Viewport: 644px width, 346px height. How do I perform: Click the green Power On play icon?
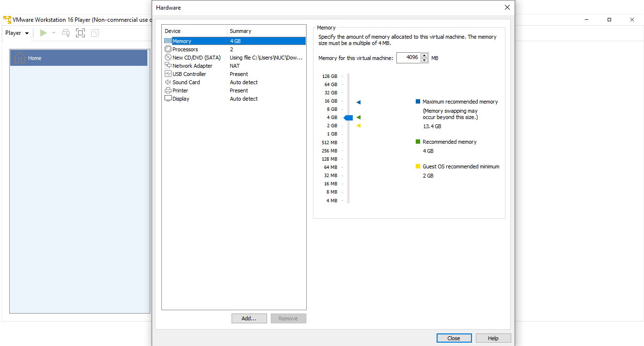44,33
